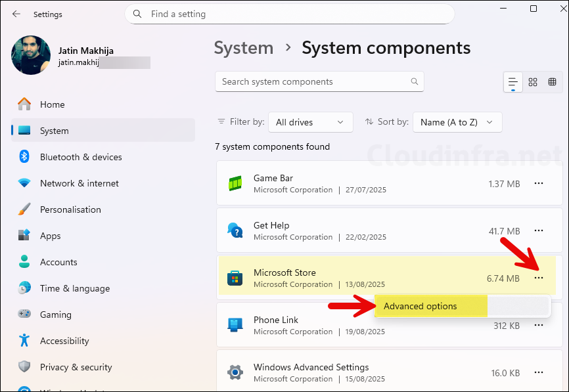Click the Game Bar app icon
The width and height of the screenshot is (569, 392).
click(x=235, y=183)
